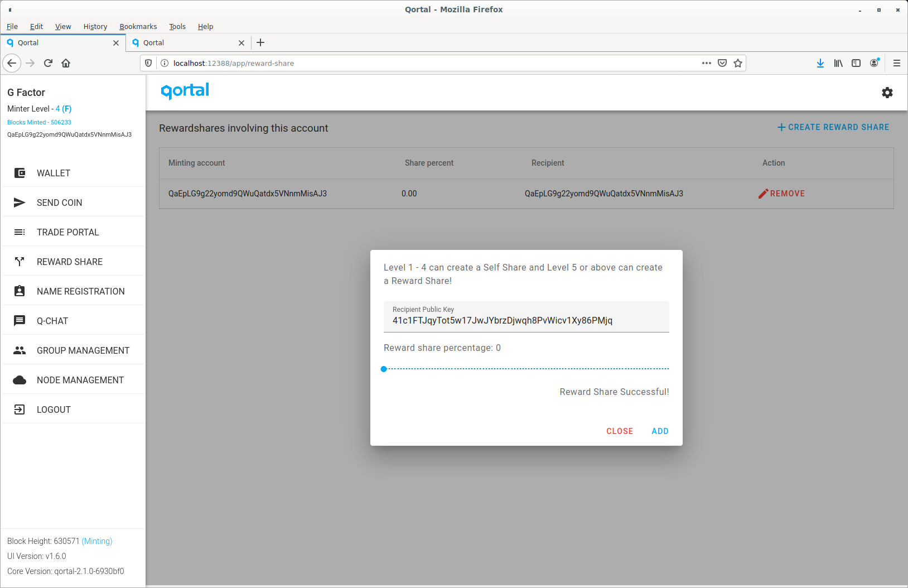908x588 pixels.
Task: Click UI Version v1.6.0 text
Action: [37, 556]
